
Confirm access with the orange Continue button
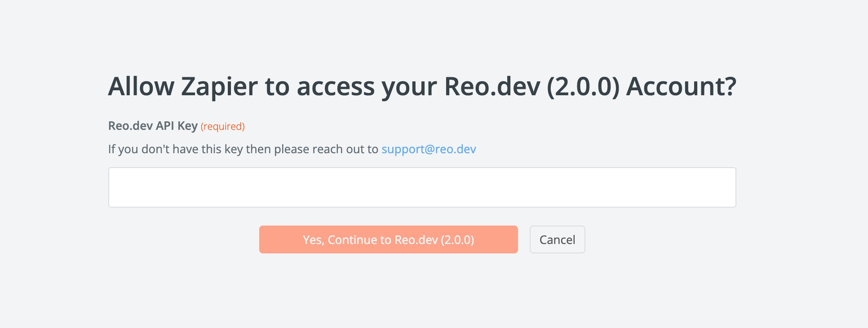(x=388, y=239)
